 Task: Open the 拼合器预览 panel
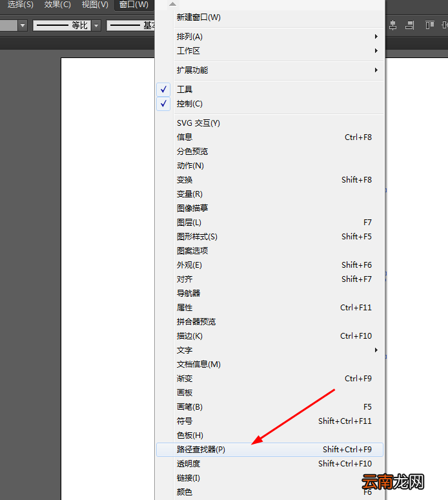(270, 322)
